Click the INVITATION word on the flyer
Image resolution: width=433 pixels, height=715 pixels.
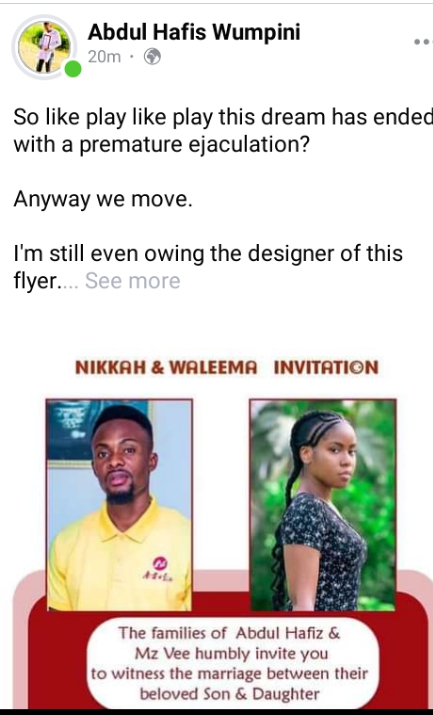(x=326, y=368)
